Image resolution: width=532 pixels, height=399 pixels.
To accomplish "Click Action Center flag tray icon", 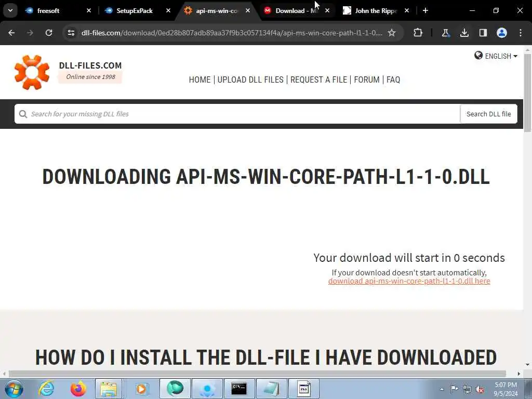I will [x=454, y=389].
